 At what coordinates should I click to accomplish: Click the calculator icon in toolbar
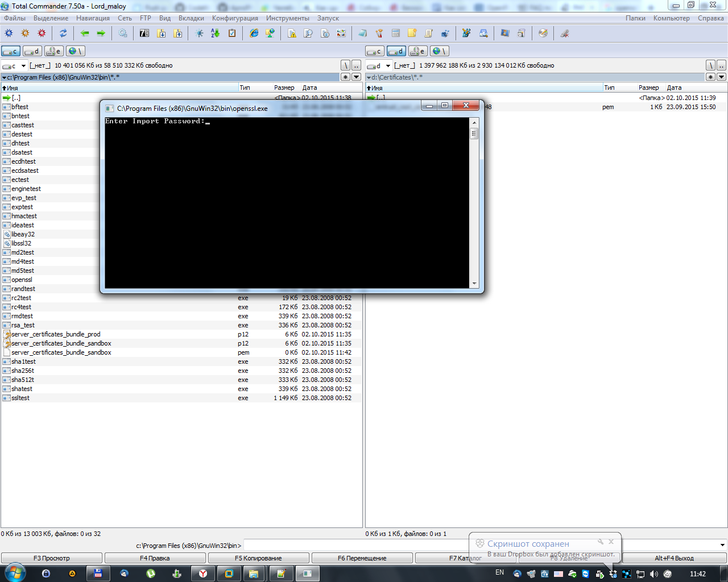click(x=396, y=34)
